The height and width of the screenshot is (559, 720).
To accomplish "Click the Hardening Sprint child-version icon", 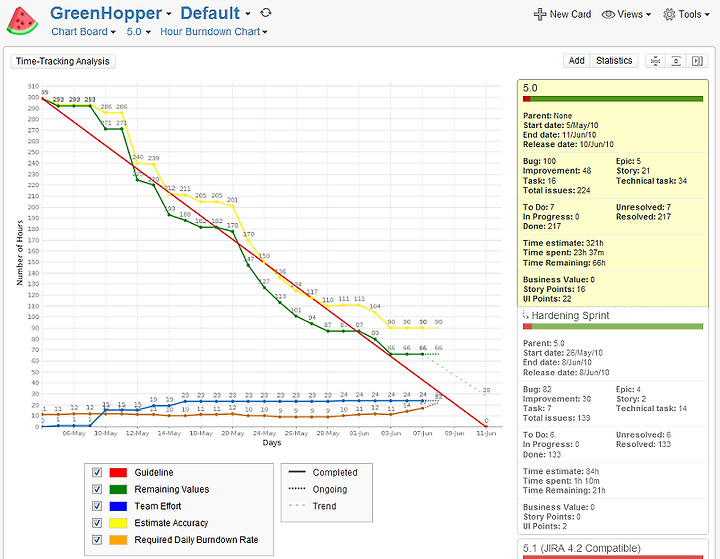I will (525, 315).
